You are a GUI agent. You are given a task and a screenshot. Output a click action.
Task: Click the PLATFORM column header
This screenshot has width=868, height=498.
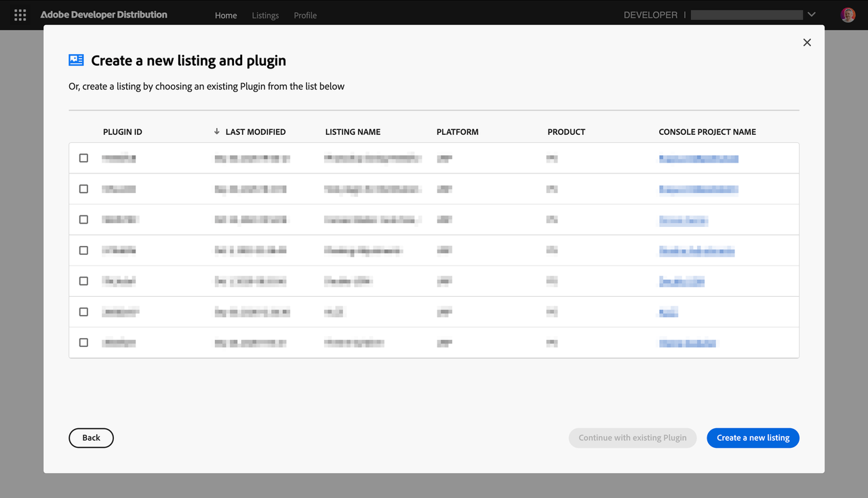(x=457, y=131)
